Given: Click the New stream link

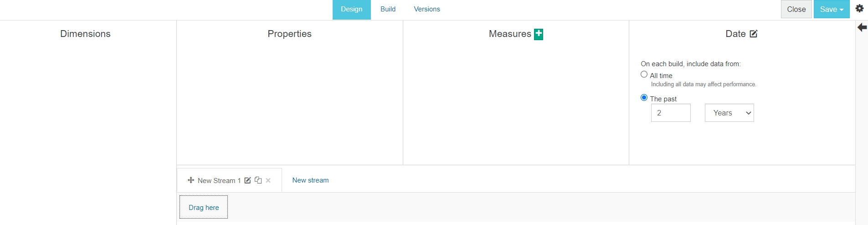Looking at the screenshot, I should (x=310, y=180).
